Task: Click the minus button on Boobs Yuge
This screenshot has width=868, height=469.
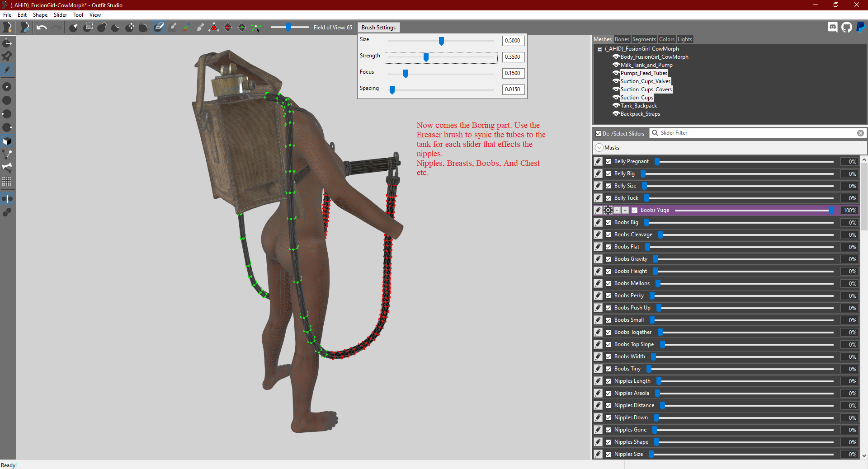Action: [617, 210]
